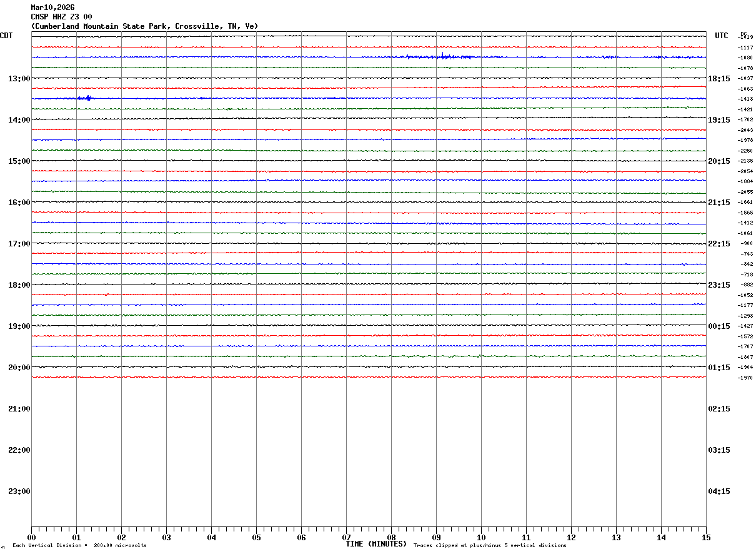756x554 pixels.
Task: Click minute 03 on the time axis
Action: pos(166,538)
